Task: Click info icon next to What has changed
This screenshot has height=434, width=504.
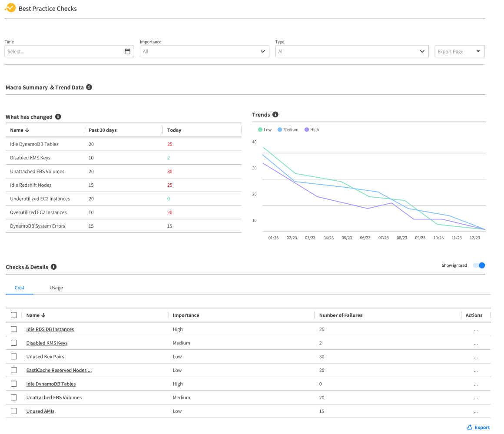Action: click(58, 117)
